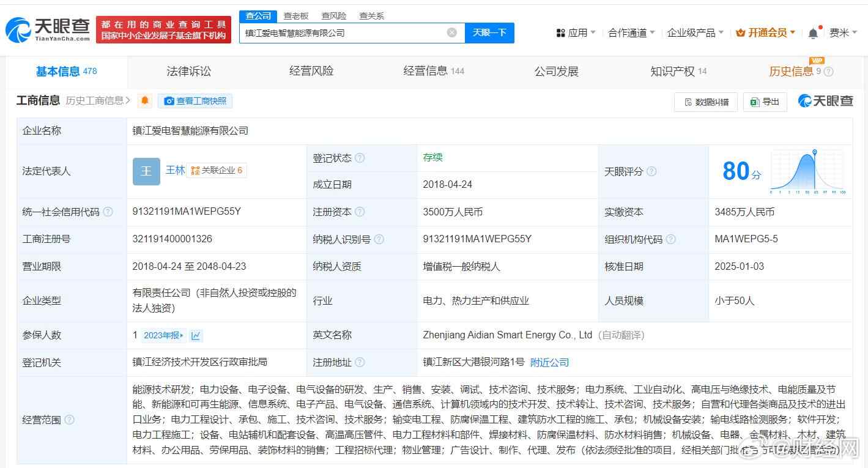Click the company name search field
868x468 pixels.
click(x=343, y=33)
